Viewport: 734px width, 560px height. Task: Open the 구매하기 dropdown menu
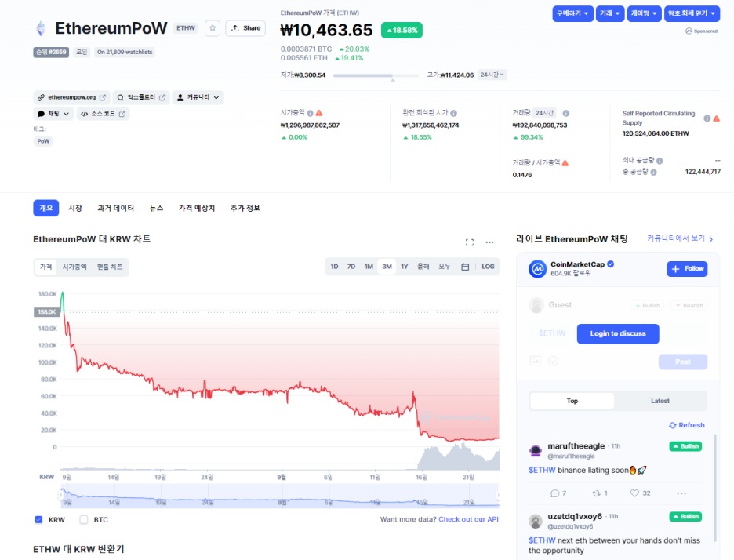pos(572,13)
